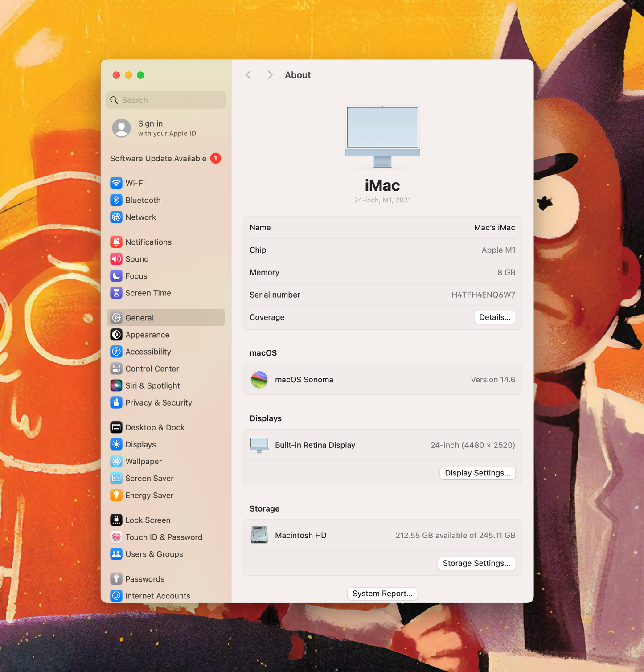Click the Coverage Details button
The width and height of the screenshot is (644, 672).
click(494, 317)
